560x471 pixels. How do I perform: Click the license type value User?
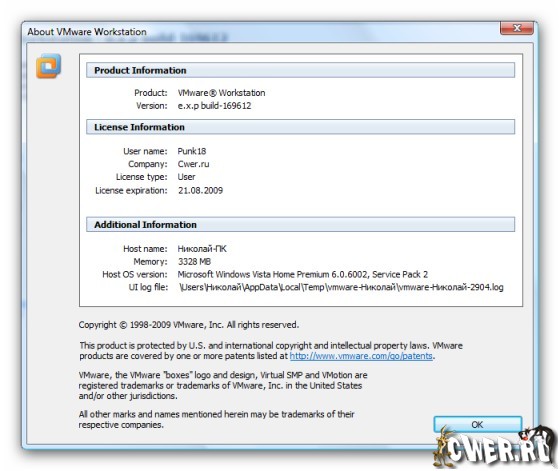tap(186, 177)
